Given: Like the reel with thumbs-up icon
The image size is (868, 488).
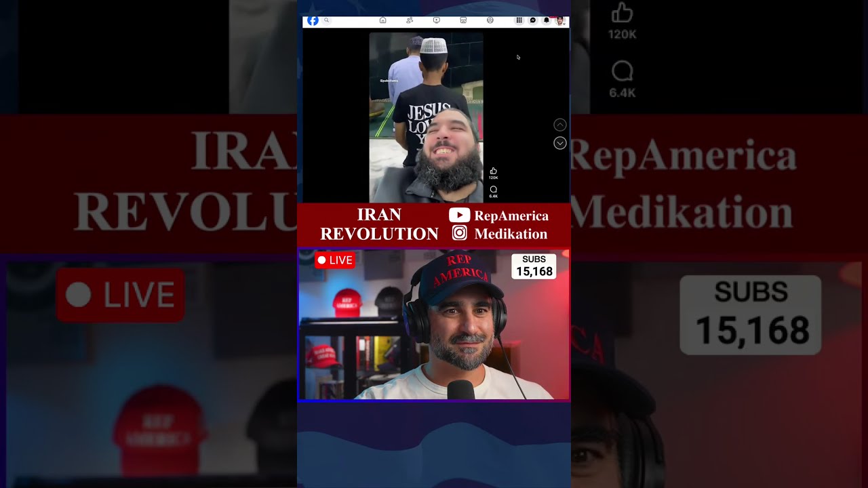Looking at the screenshot, I should click(x=493, y=171).
